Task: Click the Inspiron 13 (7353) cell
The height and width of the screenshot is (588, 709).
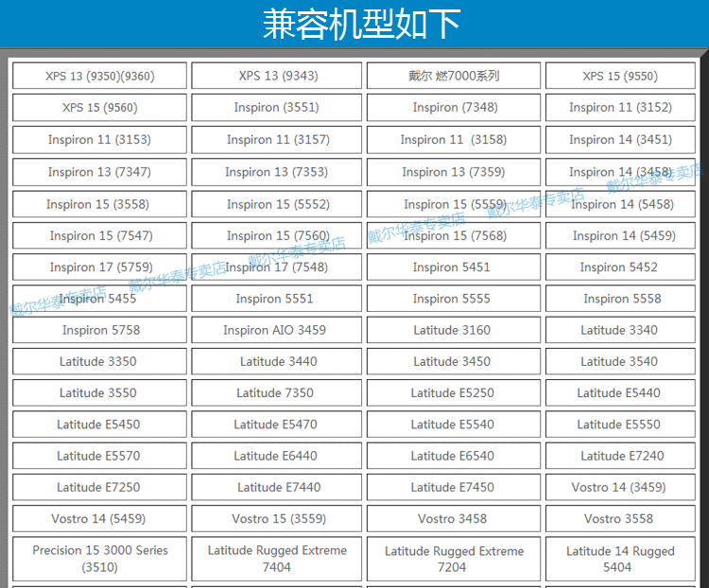Action: tap(277, 172)
